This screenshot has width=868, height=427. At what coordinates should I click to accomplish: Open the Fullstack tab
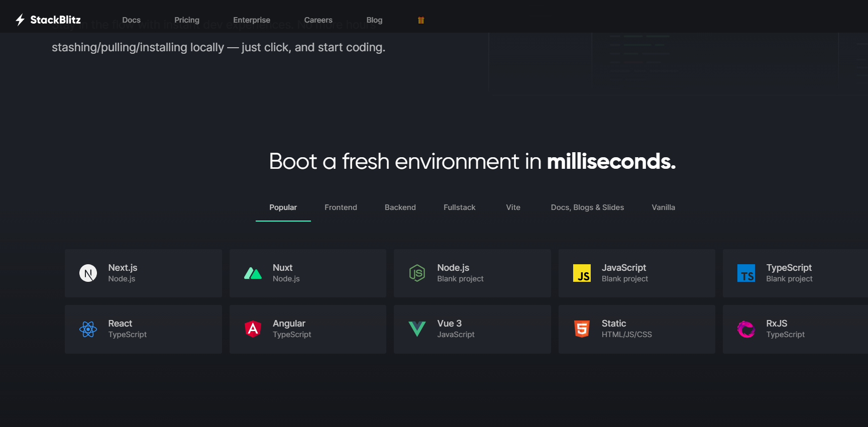[460, 207]
